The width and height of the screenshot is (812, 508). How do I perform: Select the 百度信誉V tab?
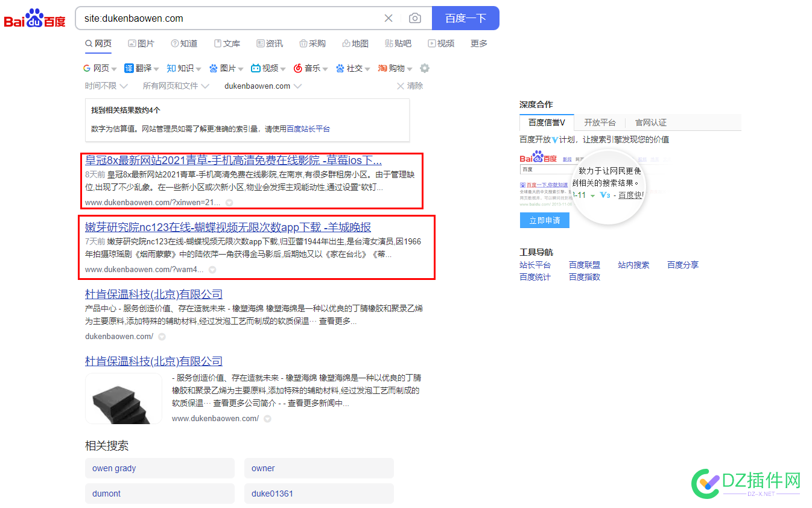point(547,122)
